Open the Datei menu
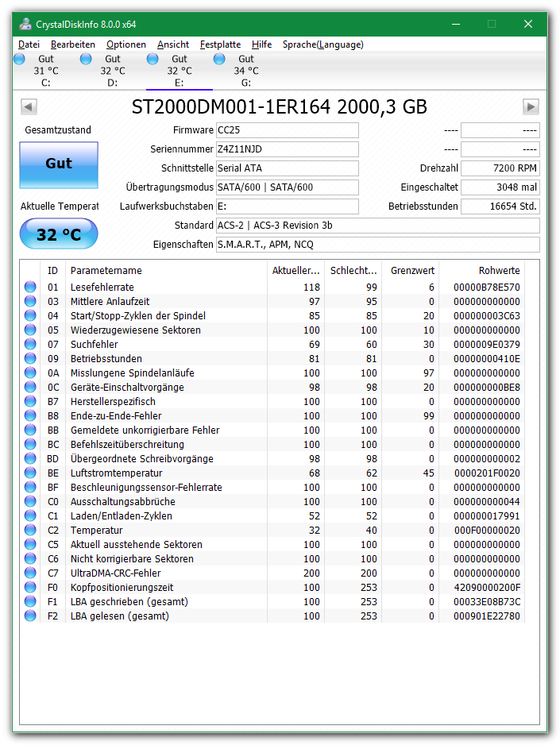Screen dimensions: 560x745 (x=29, y=44)
